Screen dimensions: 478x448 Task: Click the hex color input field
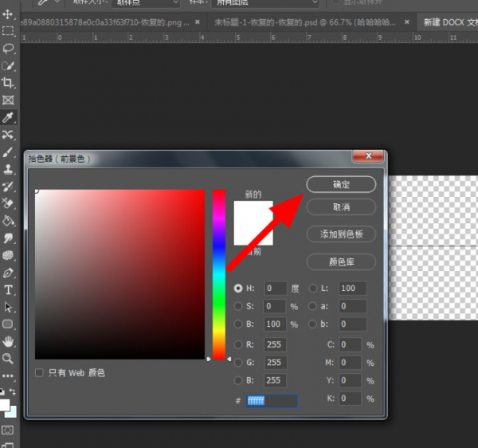[x=272, y=400]
